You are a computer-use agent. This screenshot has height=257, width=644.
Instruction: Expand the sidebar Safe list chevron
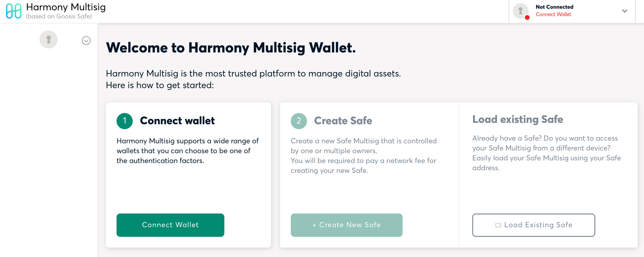[x=86, y=41]
